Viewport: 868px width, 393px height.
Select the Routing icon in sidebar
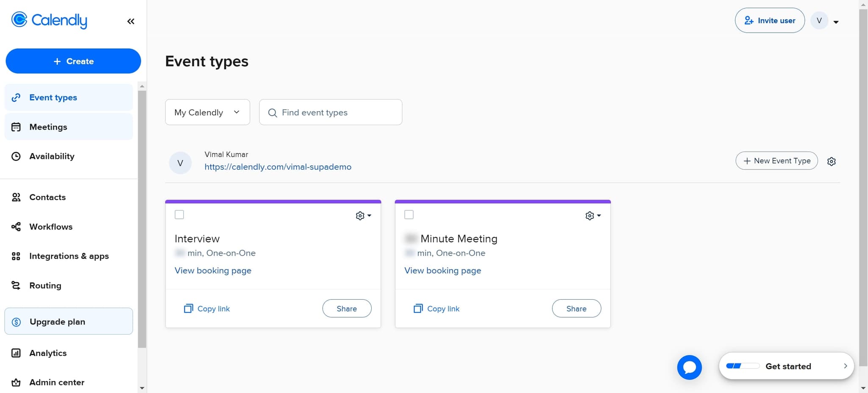click(x=16, y=285)
